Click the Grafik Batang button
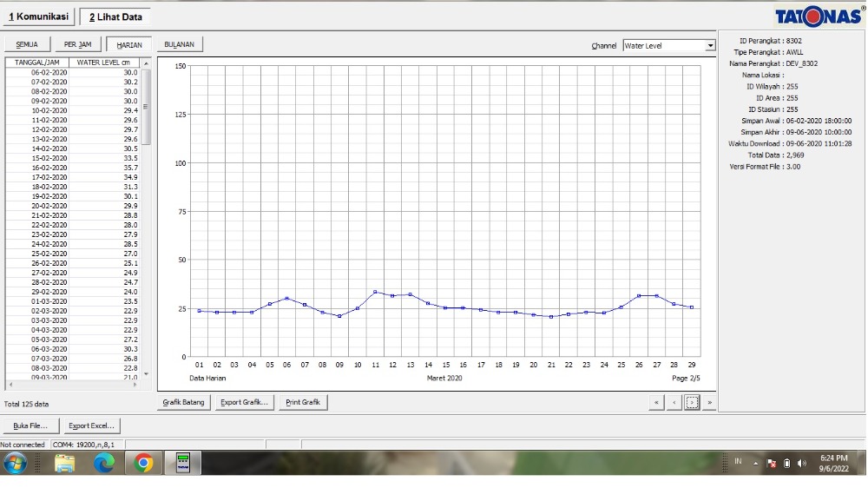This screenshot has height=488, width=868. [184, 403]
